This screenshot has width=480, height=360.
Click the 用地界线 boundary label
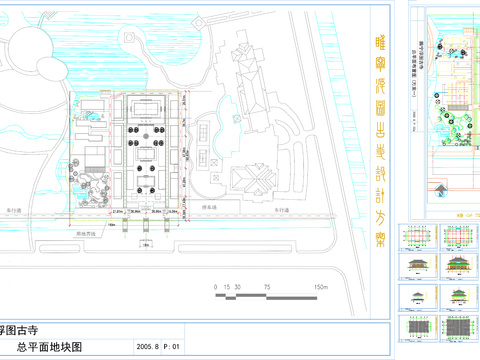[x=86, y=234]
